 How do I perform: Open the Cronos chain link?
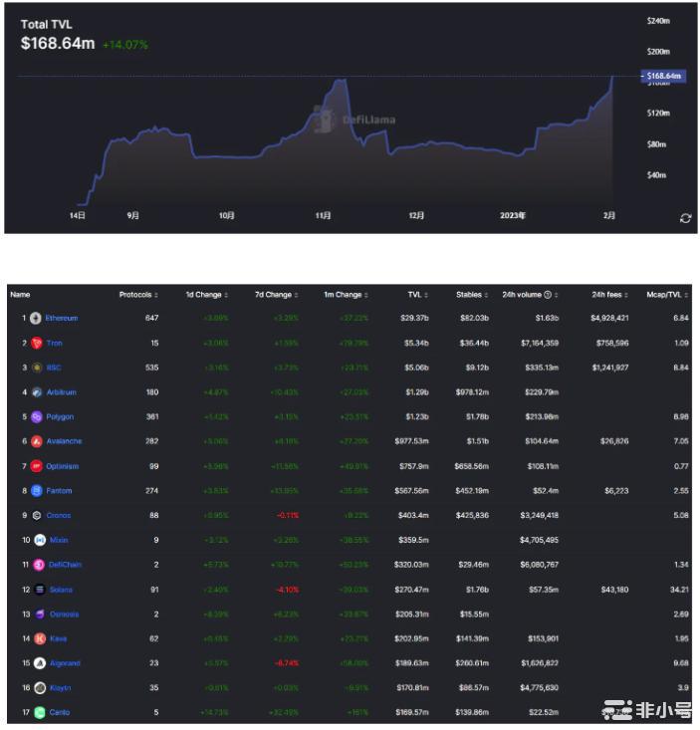(x=59, y=516)
